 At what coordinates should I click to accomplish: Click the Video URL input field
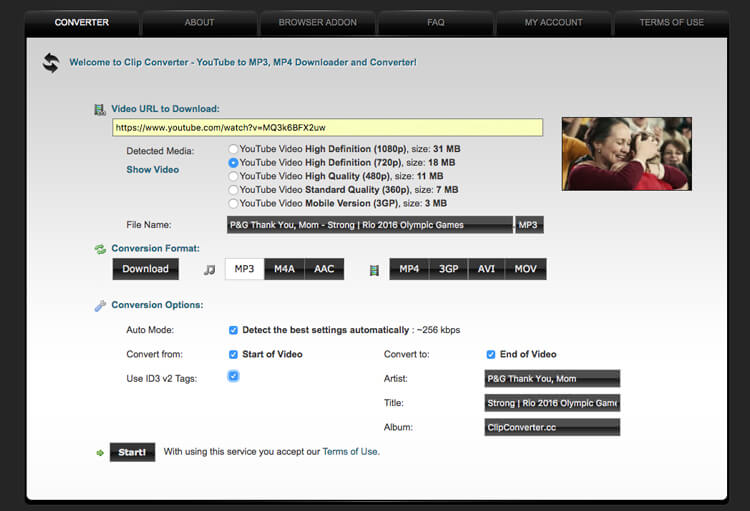pos(328,128)
